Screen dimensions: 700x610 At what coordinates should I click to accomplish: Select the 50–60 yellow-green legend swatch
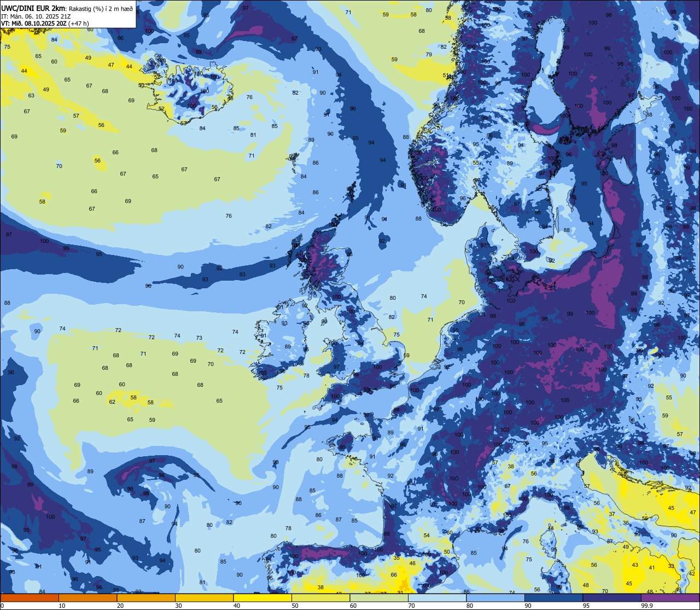pyautogui.click(x=320, y=597)
